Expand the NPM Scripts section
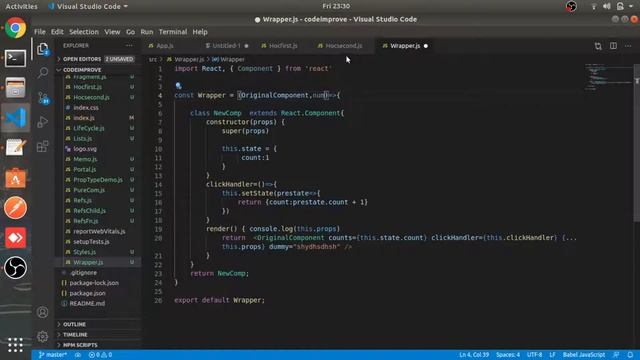This screenshot has height=360, width=640. tap(98, 345)
